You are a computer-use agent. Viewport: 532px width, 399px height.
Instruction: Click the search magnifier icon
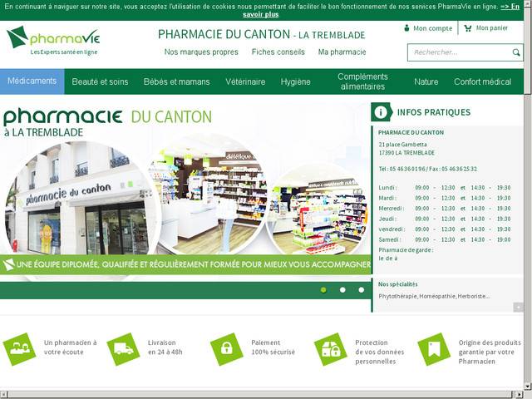[516, 52]
